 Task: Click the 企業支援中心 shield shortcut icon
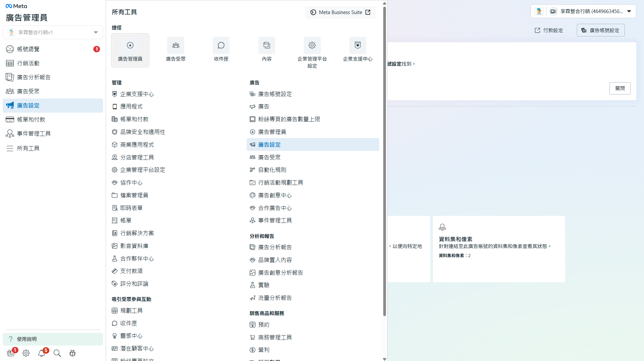(x=357, y=46)
